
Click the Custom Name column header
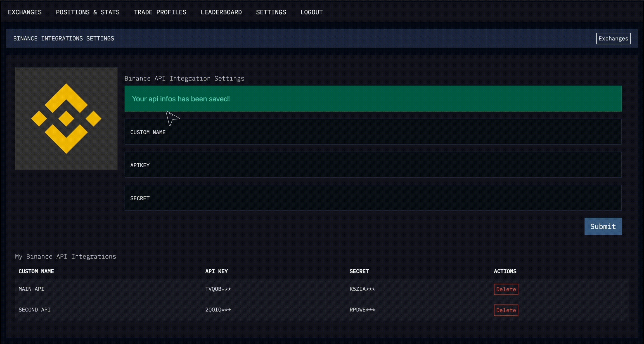click(36, 271)
